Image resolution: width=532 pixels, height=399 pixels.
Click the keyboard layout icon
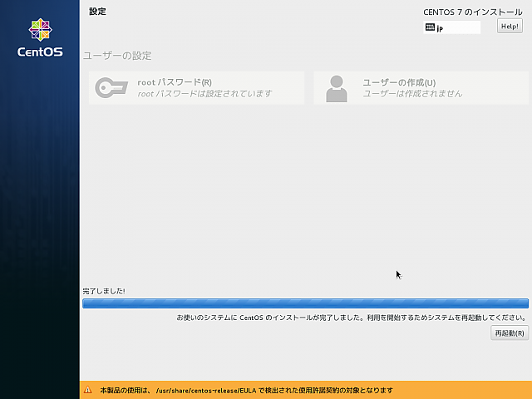coord(430,27)
